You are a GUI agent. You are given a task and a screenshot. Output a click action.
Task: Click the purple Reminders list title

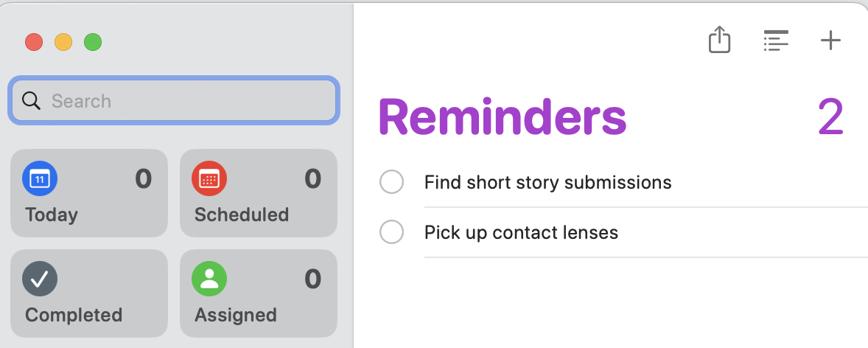[502, 118]
